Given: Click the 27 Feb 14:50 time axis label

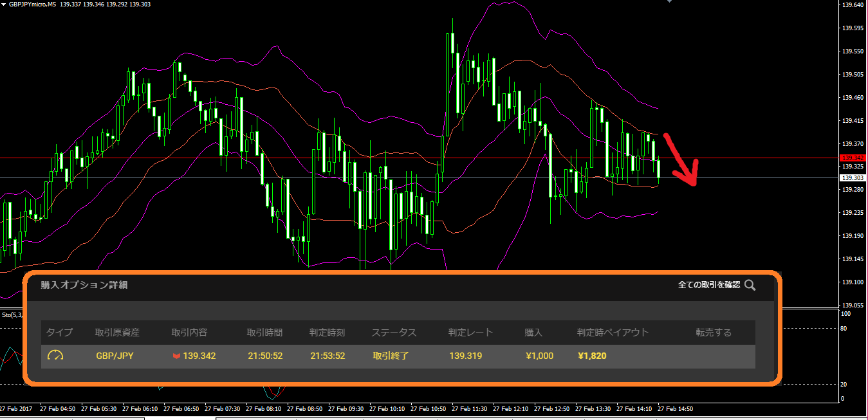Looking at the screenshot, I should [x=675, y=408].
